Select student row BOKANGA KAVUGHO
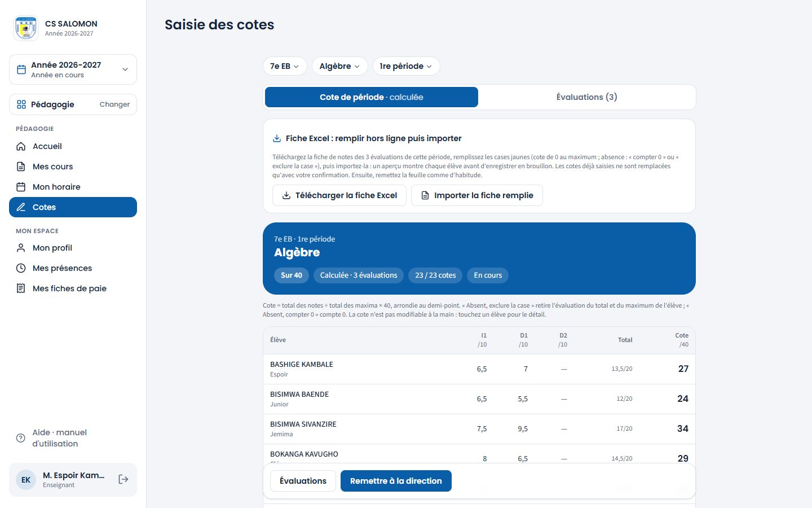This screenshot has height=508, width=812. click(479, 455)
